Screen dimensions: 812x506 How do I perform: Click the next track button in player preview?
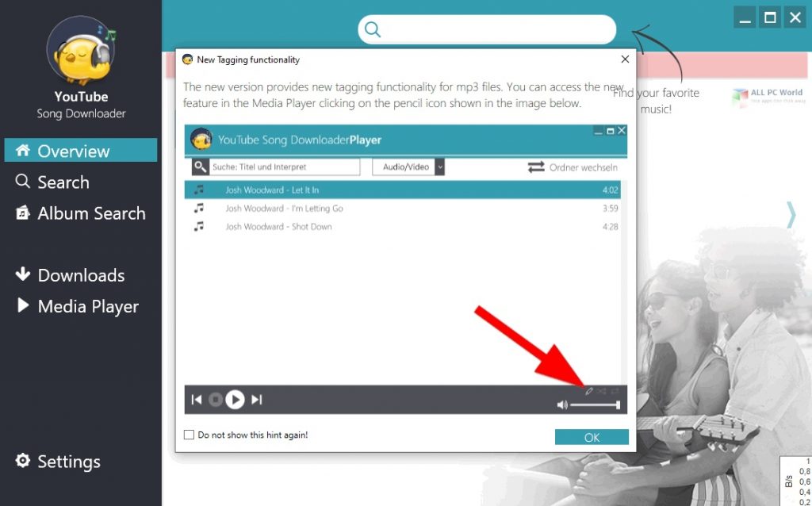(256, 399)
